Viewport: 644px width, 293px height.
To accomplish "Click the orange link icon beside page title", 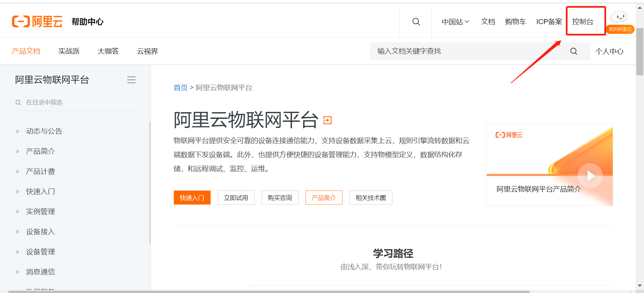I will pos(327,120).
